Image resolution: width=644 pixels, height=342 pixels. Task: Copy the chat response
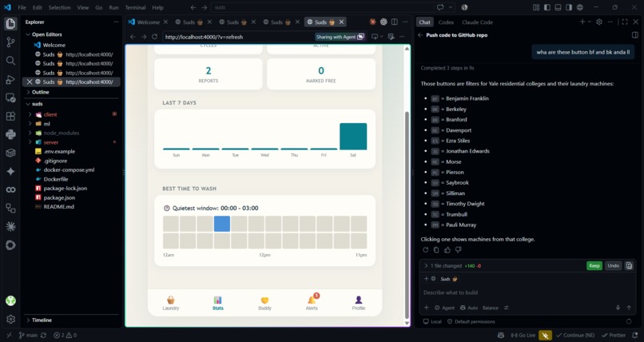pyautogui.click(x=436, y=249)
